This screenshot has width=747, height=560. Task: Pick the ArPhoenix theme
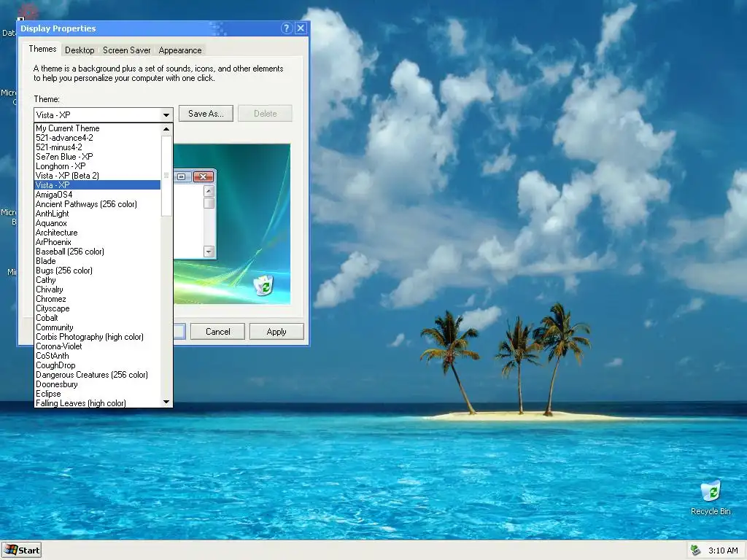[98, 242]
